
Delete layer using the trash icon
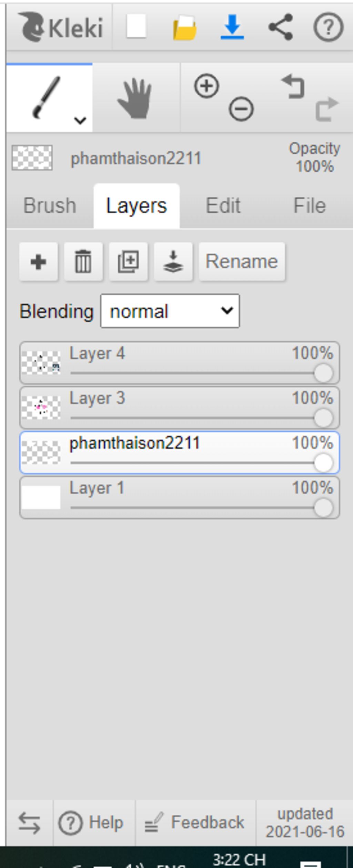[83, 262]
